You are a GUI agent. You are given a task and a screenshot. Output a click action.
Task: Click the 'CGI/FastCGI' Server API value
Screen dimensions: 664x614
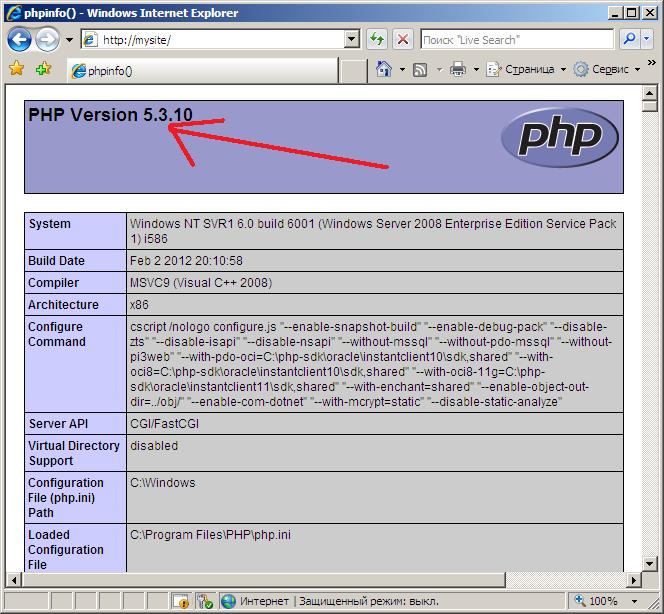(x=164, y=424)
